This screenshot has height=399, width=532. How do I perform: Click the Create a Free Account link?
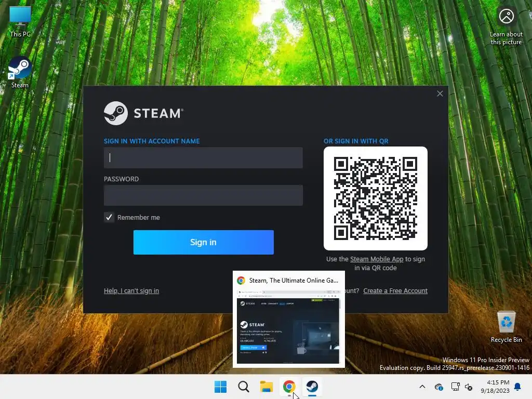395,291
